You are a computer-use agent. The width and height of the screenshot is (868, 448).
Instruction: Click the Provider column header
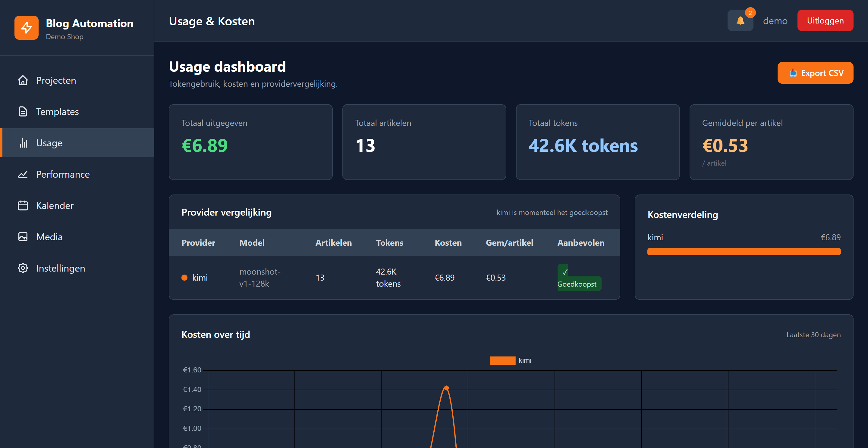point(198,243)
